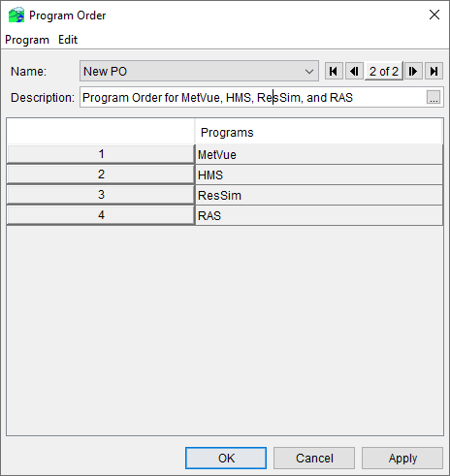The height and width of the screenshot is (476, 450).
Task: Go to last program order record
Action: [434, 71]
